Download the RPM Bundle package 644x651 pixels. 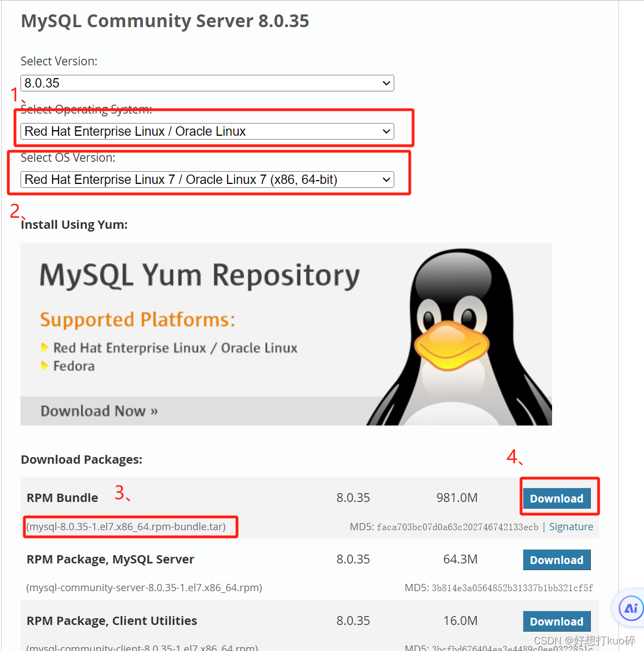pyautogui.click(x=557, y=498)
